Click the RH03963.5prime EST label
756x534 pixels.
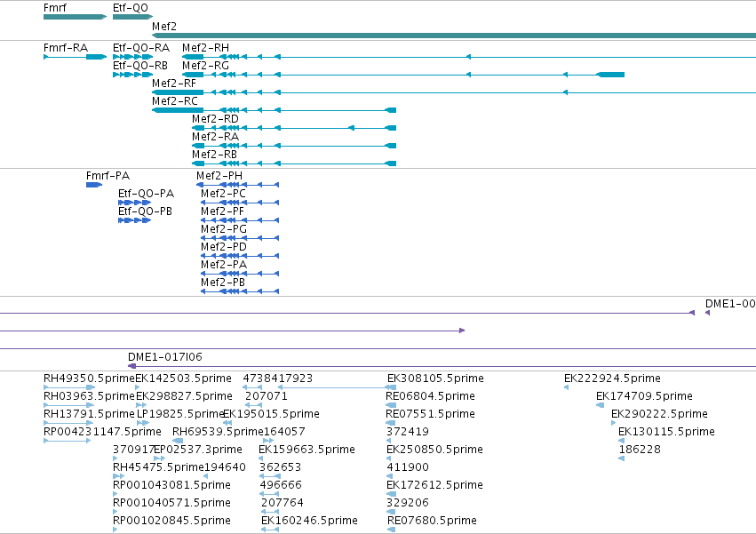point(89,396)
